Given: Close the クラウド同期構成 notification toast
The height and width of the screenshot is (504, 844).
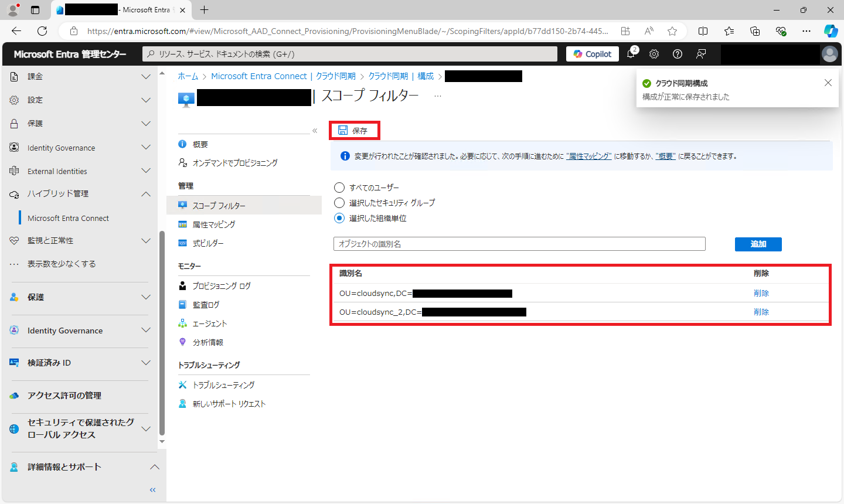Looking at the screenshot, I should click(828, 83).
